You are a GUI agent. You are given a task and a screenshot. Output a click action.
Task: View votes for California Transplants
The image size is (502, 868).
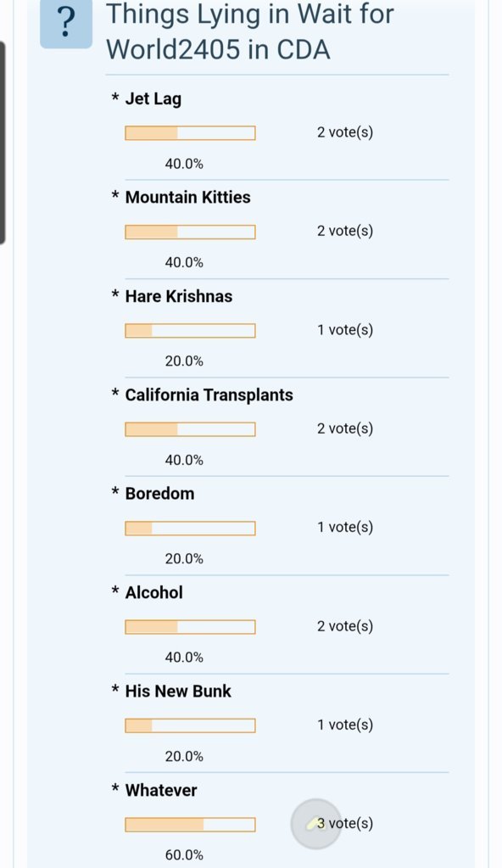pos(345,428)
